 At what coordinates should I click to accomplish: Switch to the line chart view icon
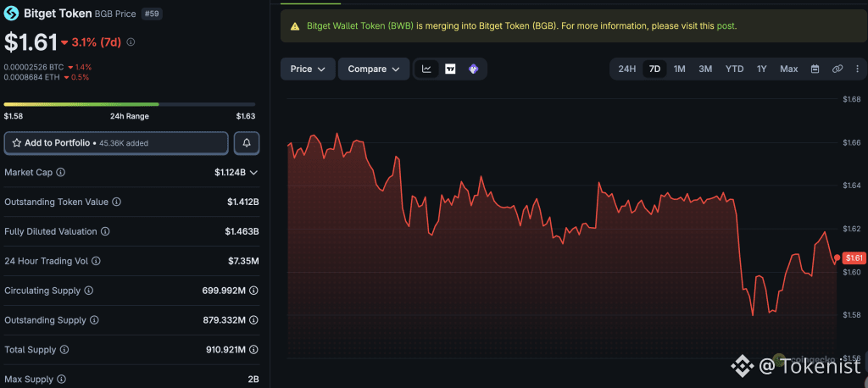(427, 69)
